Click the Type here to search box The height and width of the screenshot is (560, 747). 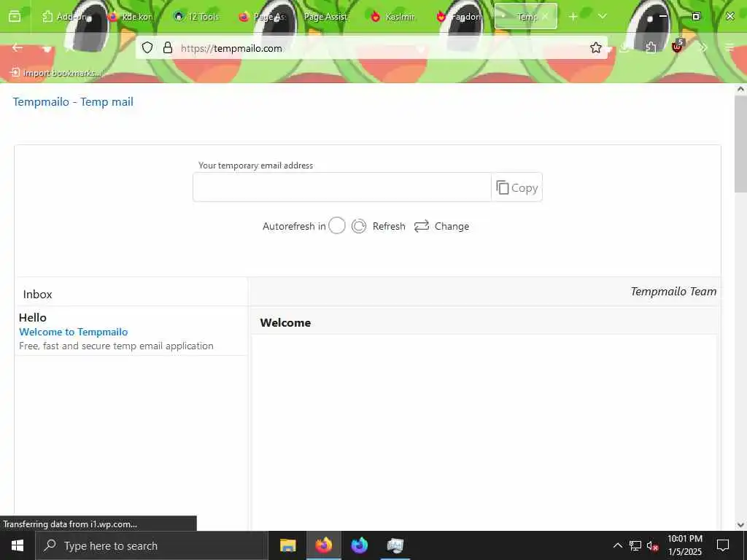(x=152, y=545)
